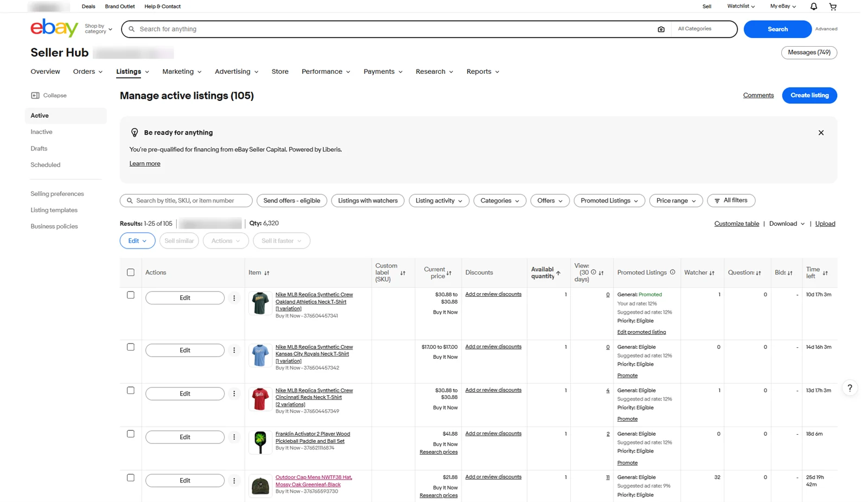Toggle the select-all listings checkbox
This screenshot has height=502, width=868.
pyautogui.click(x=131, y=272)
